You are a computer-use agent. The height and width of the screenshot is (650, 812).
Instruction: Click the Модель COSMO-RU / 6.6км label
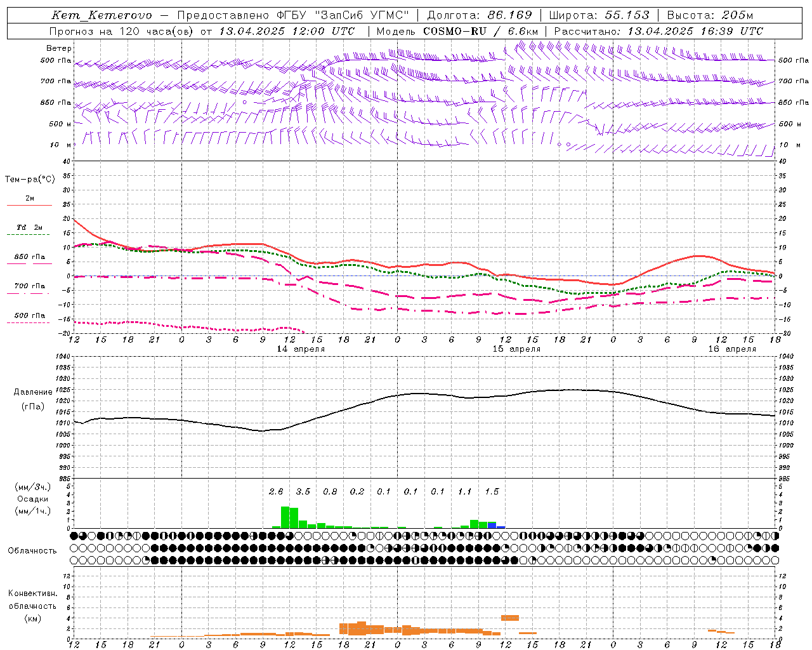[457, 31]
